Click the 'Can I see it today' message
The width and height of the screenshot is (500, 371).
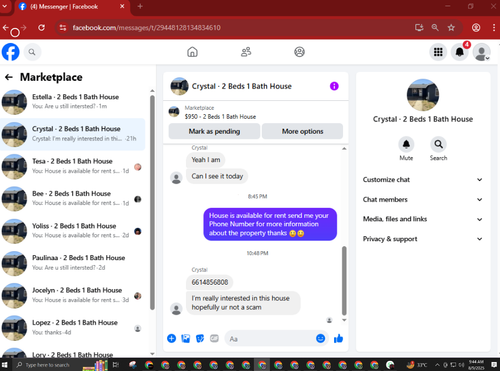coord(217,176)
